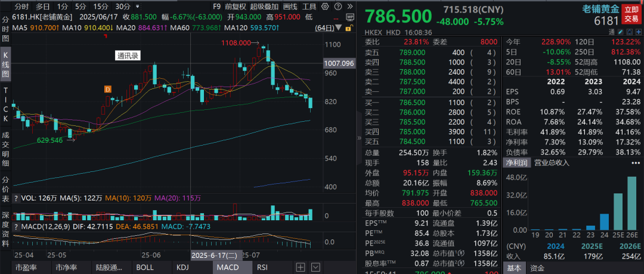Select the RSI indicator tab
The width and height of the screenshot is (644, 274).
tap(262, 267)
